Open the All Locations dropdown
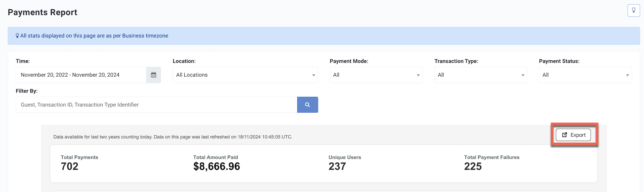644x192 pixels. click(245, 75)
